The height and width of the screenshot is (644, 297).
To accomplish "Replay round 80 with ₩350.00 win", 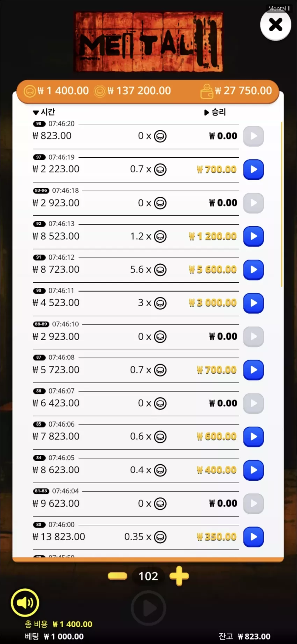I will pos(253,537).
